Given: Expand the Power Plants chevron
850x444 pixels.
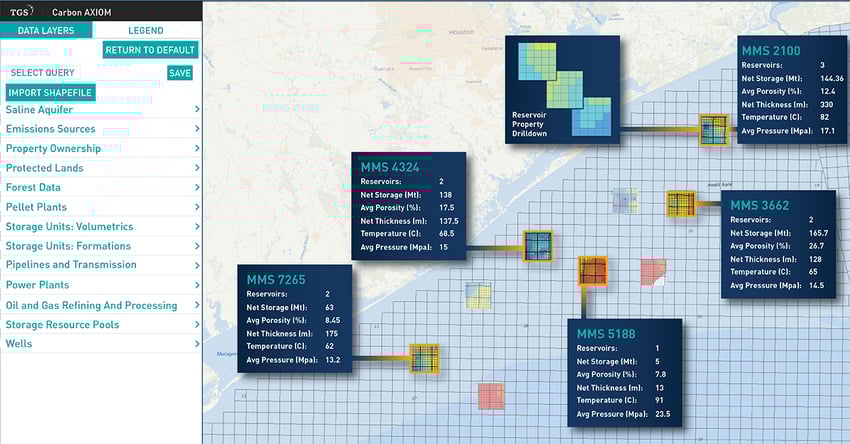Looking at the screenshot, I should click(197, 285).
